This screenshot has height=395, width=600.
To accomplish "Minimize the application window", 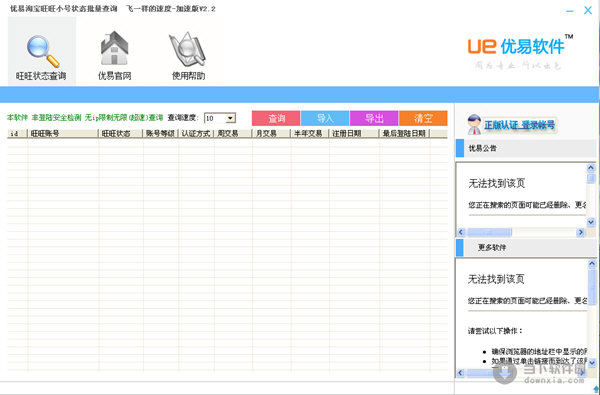I will coord(570,11).
